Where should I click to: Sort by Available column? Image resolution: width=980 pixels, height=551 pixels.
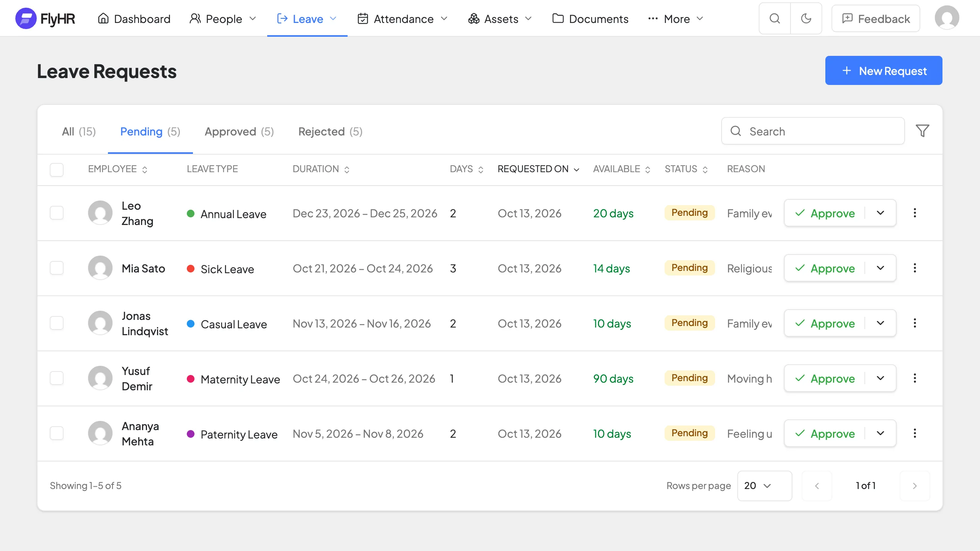click(x=622, y=169)
